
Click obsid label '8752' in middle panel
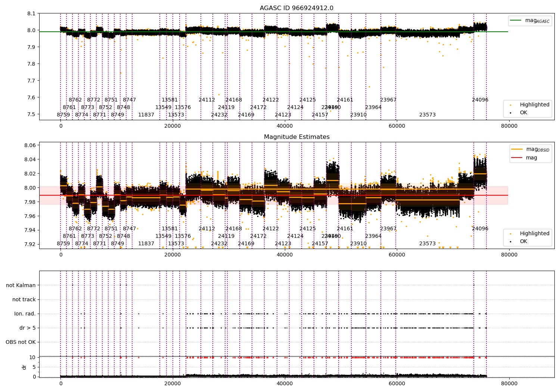(x=106, y=236)
